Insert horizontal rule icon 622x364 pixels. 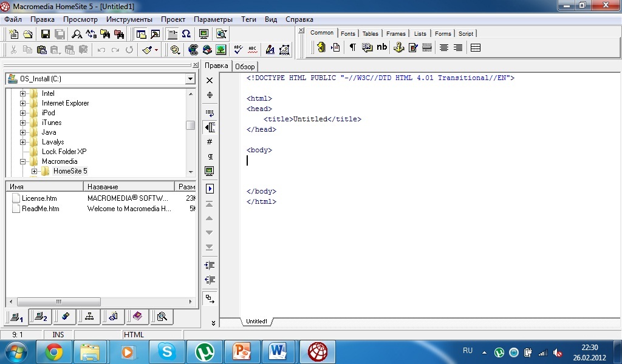pos(427,47)
